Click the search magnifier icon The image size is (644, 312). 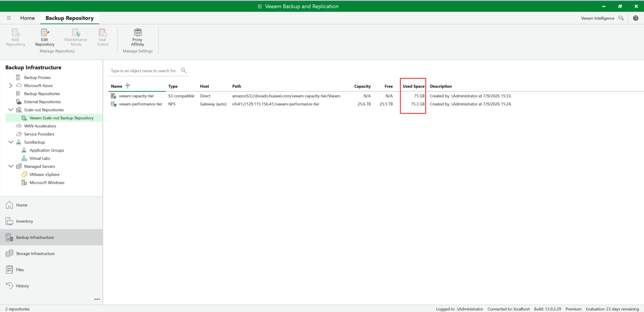pyautogui.click(x=184, y=70)
